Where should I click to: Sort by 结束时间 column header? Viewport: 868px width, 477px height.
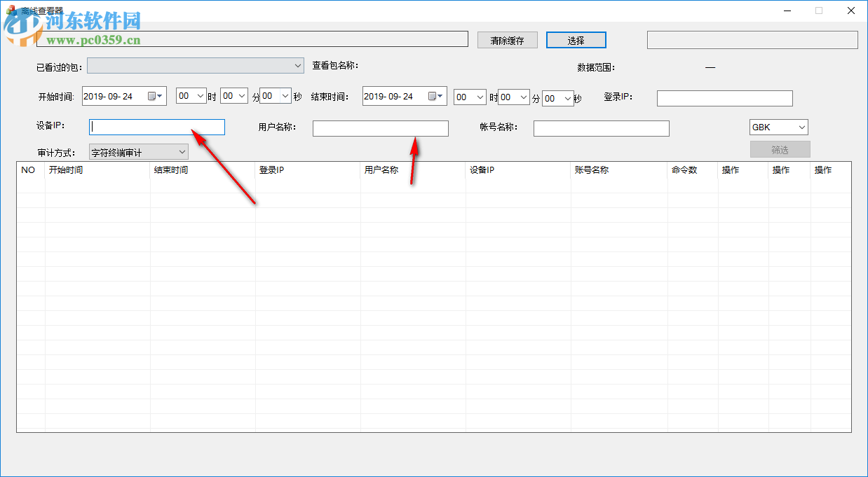203,170
